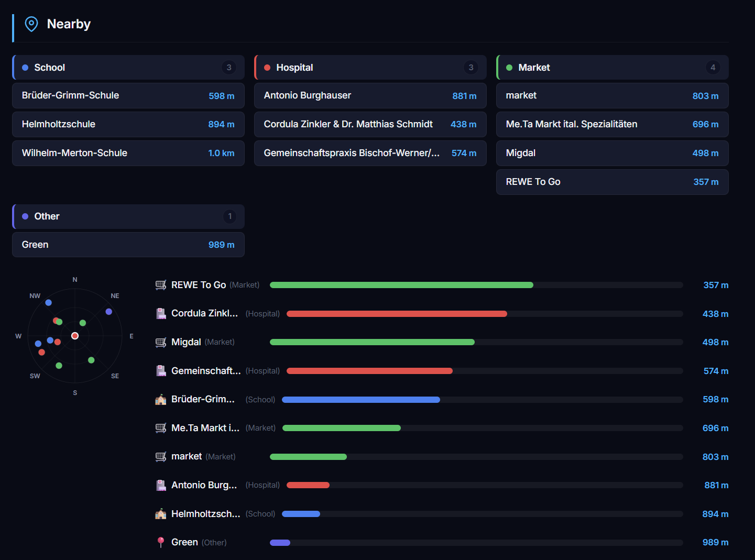Collapse the School category header
755x560 pixels.
click(x=128, y=68)
